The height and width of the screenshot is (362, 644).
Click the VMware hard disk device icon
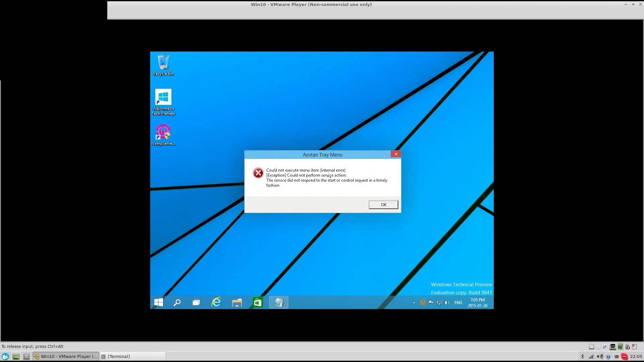tap(592, 346)
